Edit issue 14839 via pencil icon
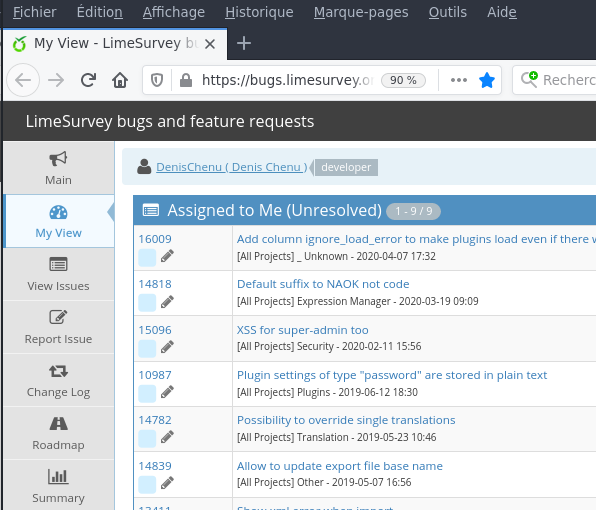The width and height of the screenshot is (596, 510). [x=167, y=483]
